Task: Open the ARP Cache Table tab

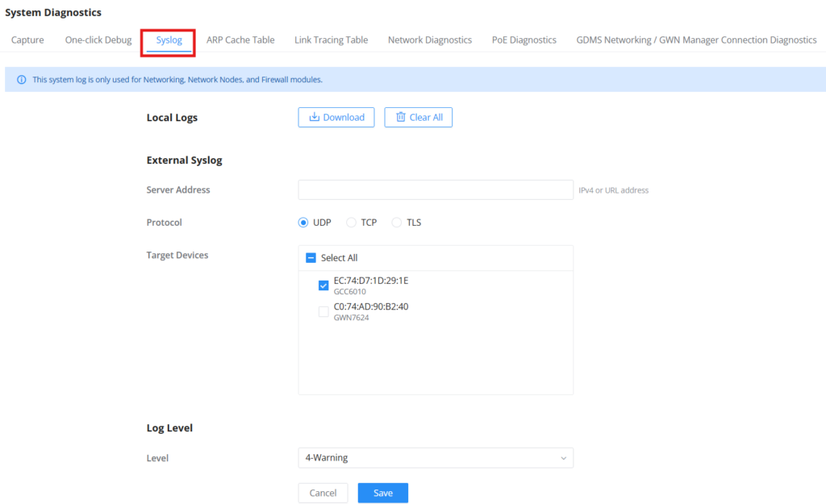Action: pos(240,40)
